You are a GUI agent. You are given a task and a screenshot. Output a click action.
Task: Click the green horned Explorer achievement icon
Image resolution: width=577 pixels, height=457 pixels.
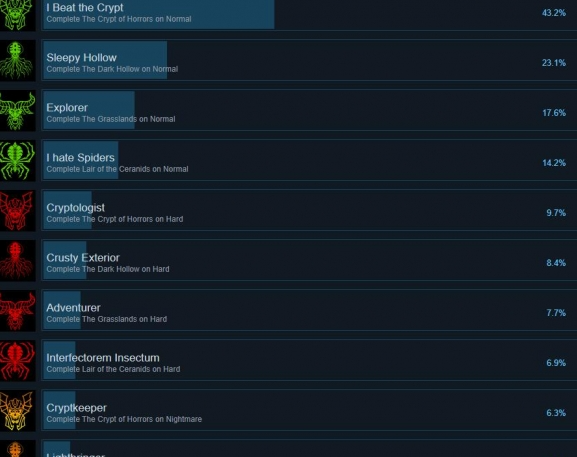(x=17, y=110)
